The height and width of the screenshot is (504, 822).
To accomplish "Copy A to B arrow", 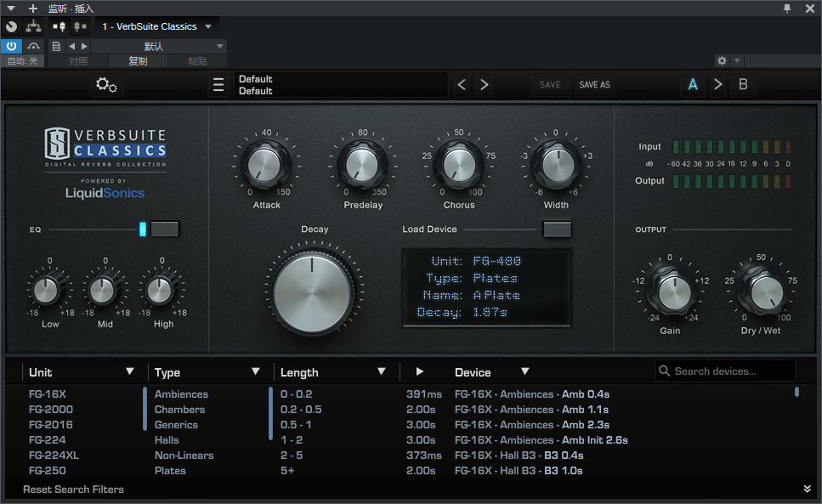I will (717, 84).
